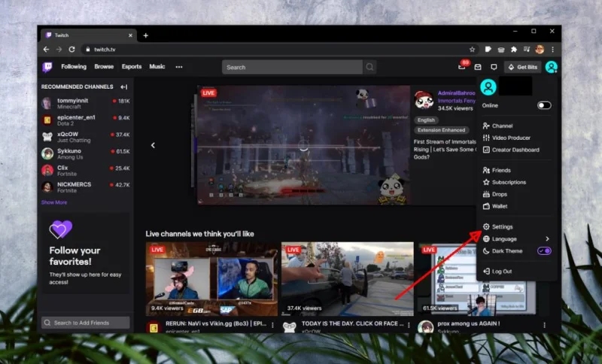Click the Twitch logo home icon

47,67
